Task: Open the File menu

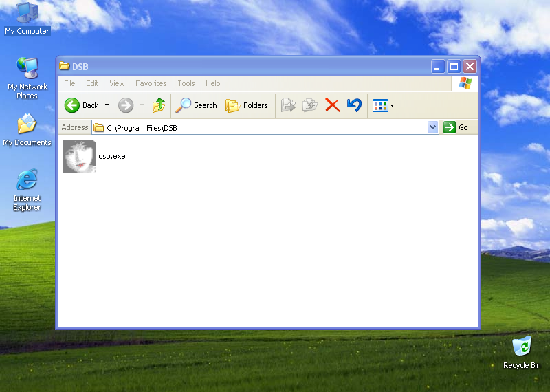Action: click(x=69, y=83)
